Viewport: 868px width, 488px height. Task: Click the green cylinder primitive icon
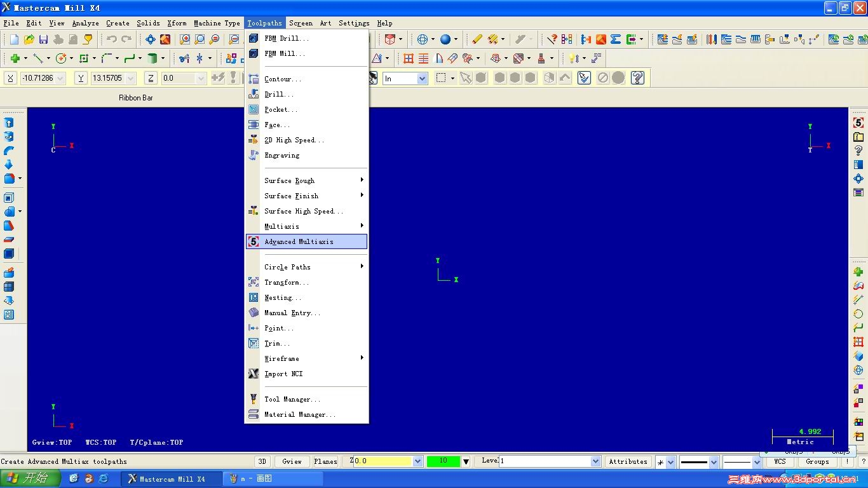coord(152,58)
